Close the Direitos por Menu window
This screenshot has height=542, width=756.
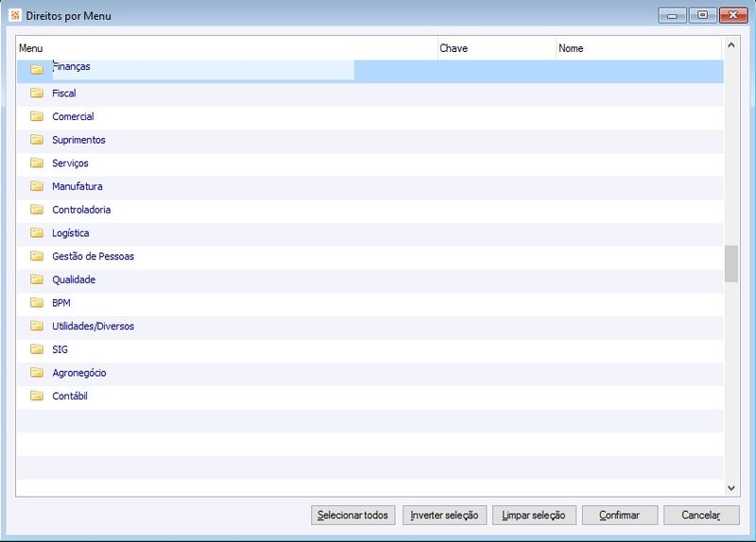pyautogui.click(x=733, y=15)
